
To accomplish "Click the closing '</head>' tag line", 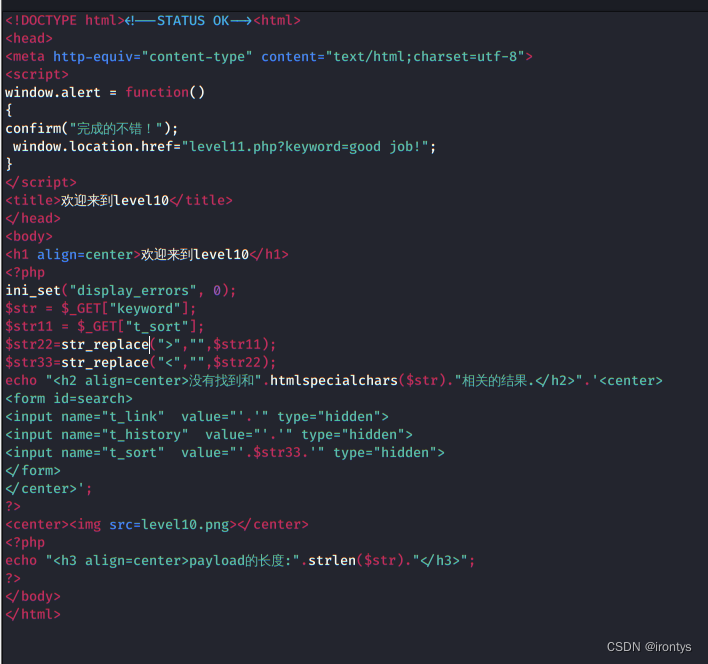I will click(x=33, y=218).
